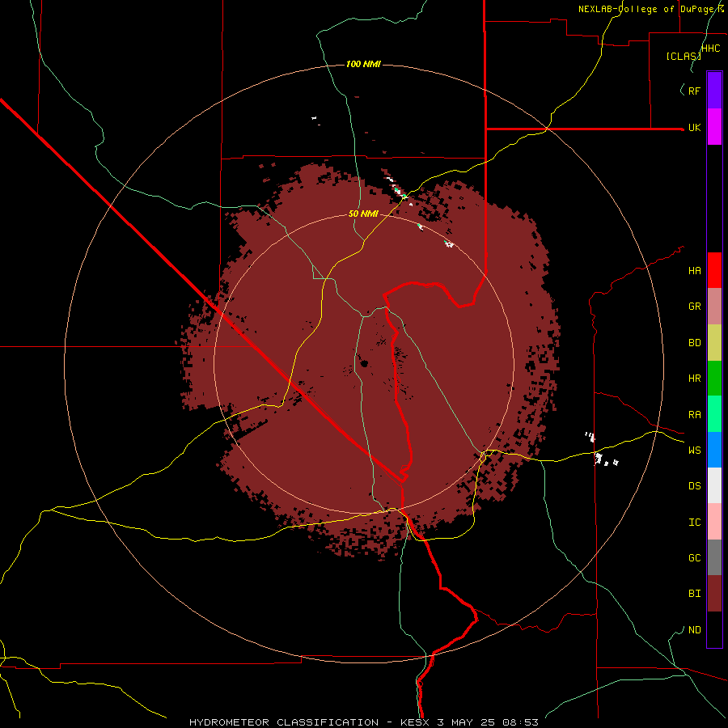728x728 pixels.
Task: Click the RF legend label
Action: pos(694,91)
